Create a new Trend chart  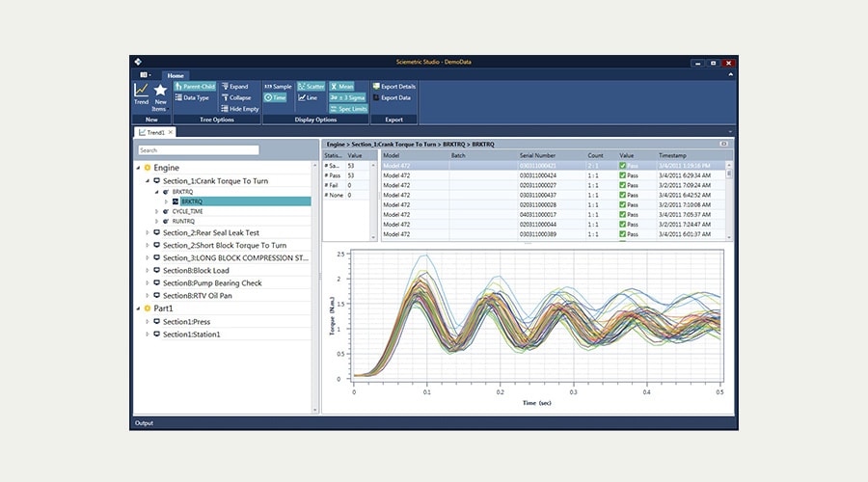click(141, 94)
